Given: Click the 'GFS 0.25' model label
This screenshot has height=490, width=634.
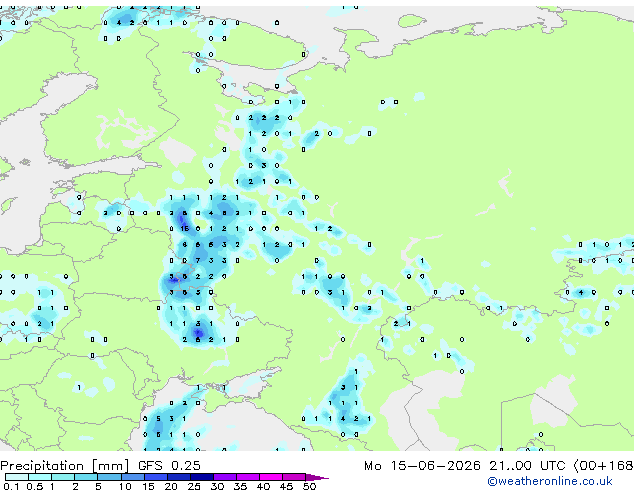Looking at the screenshot, I should click(x=169, y=465).
